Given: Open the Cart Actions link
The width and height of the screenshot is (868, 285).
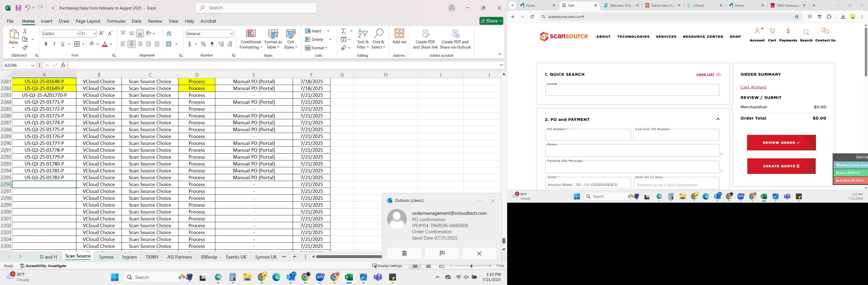Looking at the screenshot, I should click(753, 87).
